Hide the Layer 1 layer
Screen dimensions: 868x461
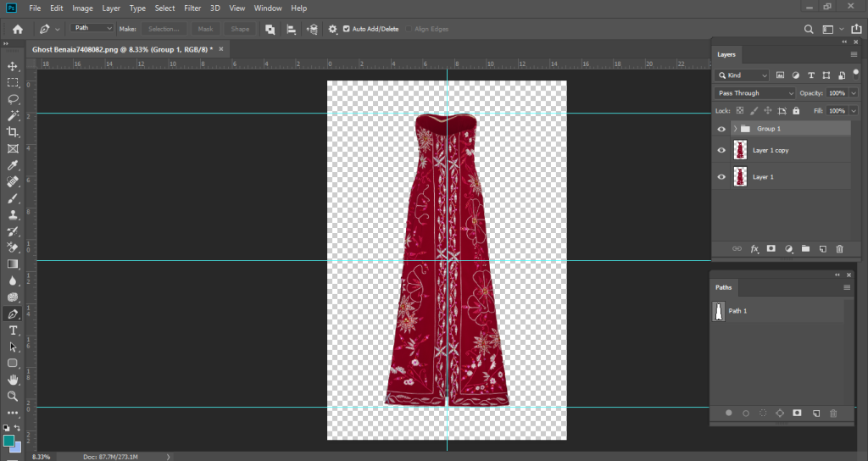pos(721,177)
